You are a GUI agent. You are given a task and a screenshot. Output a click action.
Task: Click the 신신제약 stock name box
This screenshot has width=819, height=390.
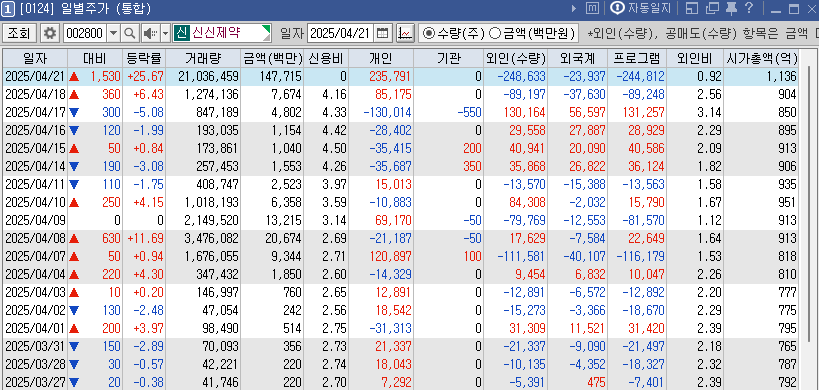click(x=230, y=33)
